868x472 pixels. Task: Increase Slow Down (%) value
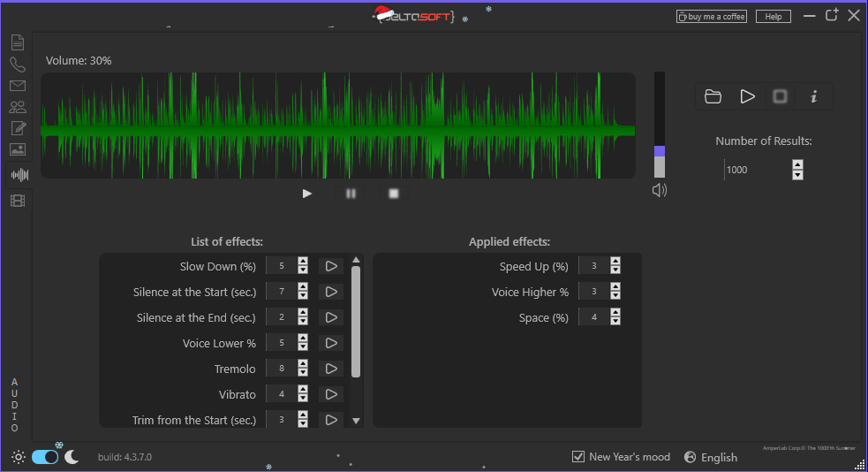303,262
